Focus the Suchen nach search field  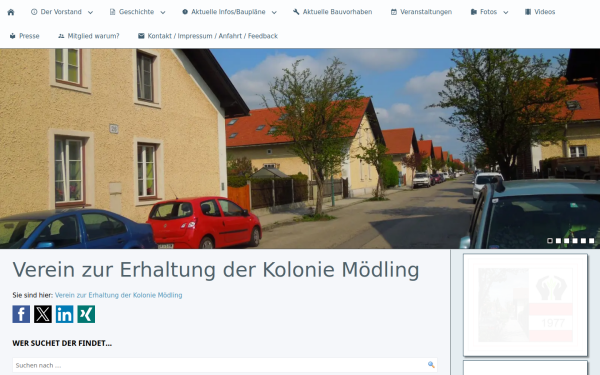[225, 365]
